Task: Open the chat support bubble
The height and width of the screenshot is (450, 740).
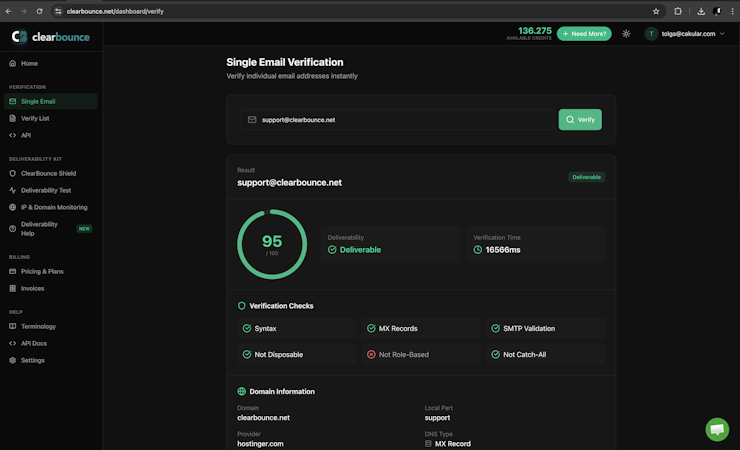Action: point(717,429)
